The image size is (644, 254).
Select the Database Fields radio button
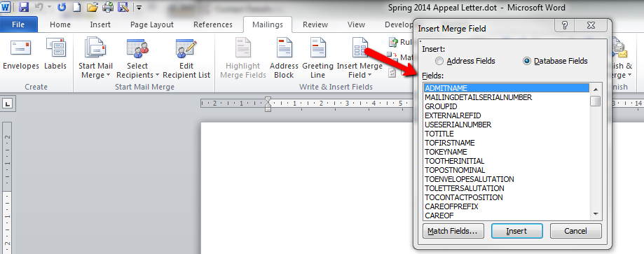(527, 61)
